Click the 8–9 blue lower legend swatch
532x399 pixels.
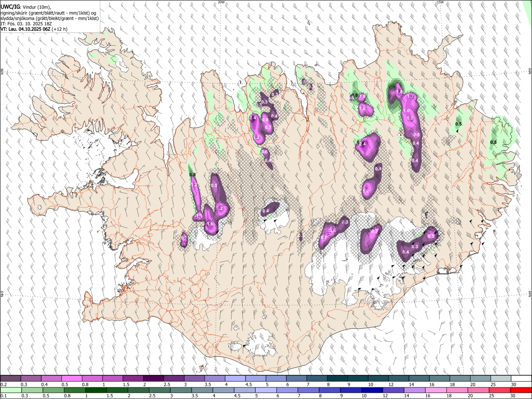tap(329, 390)
